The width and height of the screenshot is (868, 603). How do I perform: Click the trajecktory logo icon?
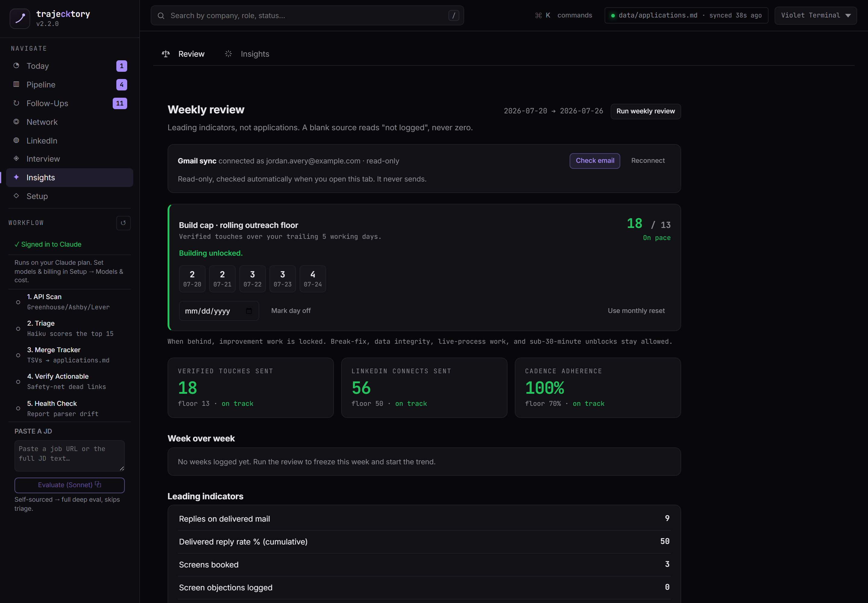(x=20, y=18)
